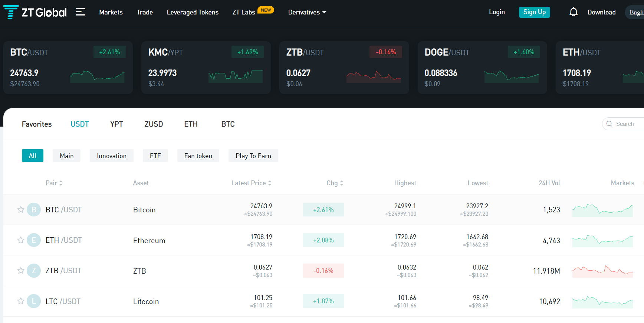This screenshot has width=644, height=323.
Task: Click the 24999.1 highest price value
Action: [405, 206]
